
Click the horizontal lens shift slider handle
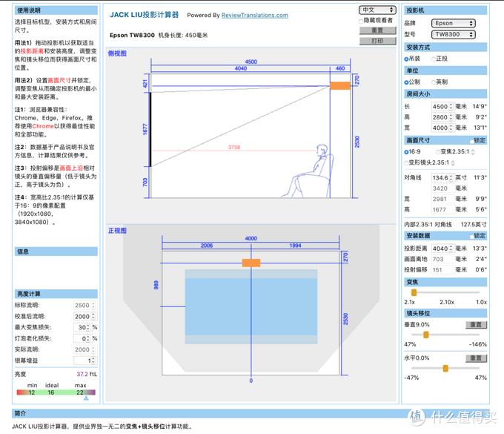click(445, 369)
